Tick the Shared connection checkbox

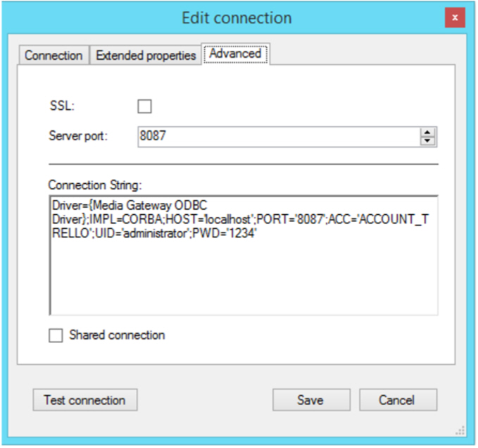(x=56, y=335)
